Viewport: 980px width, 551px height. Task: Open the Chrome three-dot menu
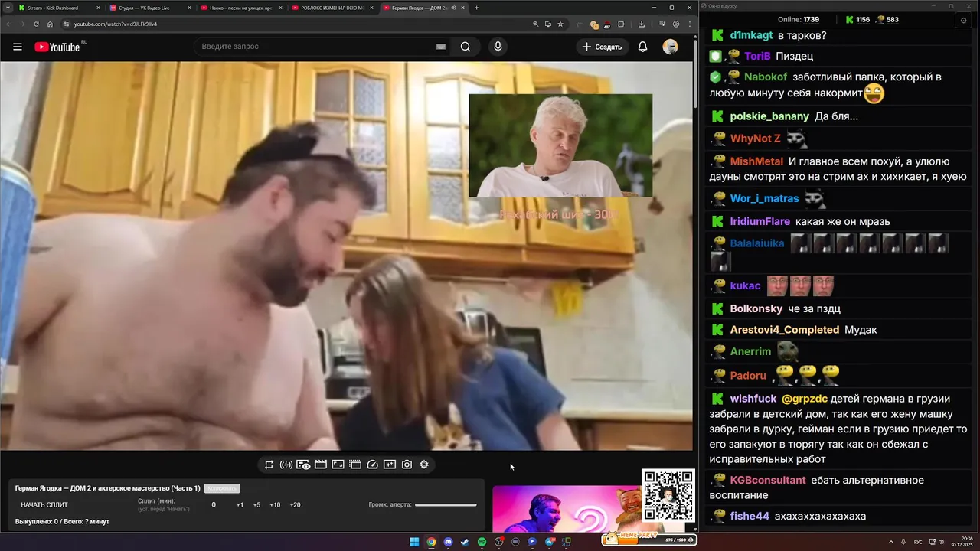[688, 24]
